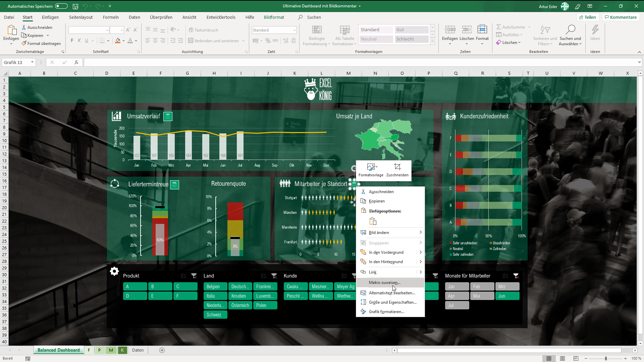Expand the Bild ändern submenu

point(420,232)
